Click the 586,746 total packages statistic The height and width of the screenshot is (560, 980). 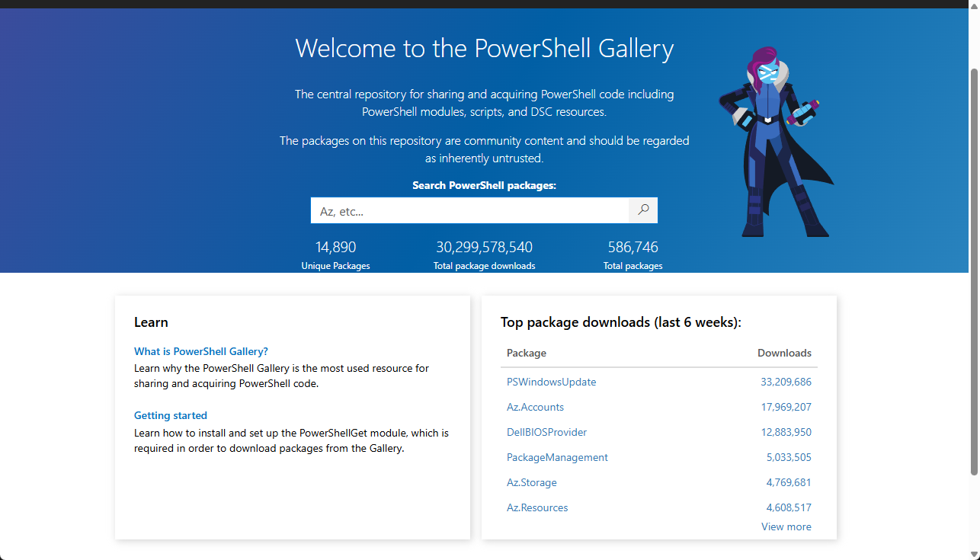pos(633,248)
